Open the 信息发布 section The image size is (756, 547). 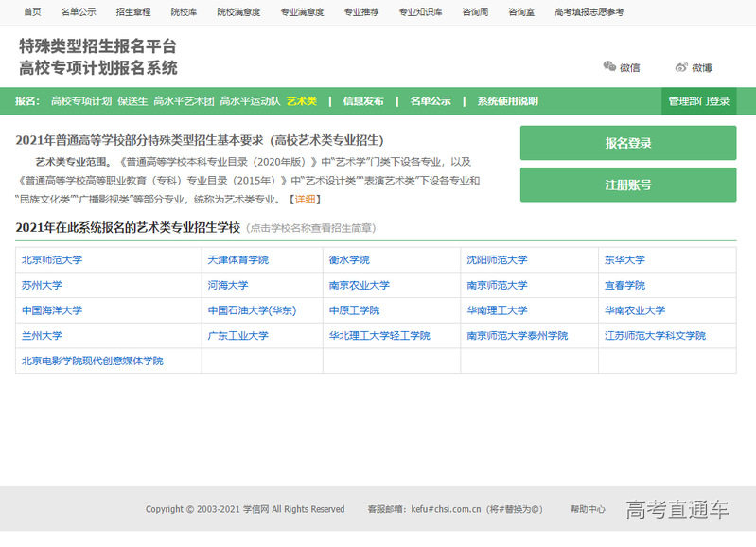coord(363,101)
